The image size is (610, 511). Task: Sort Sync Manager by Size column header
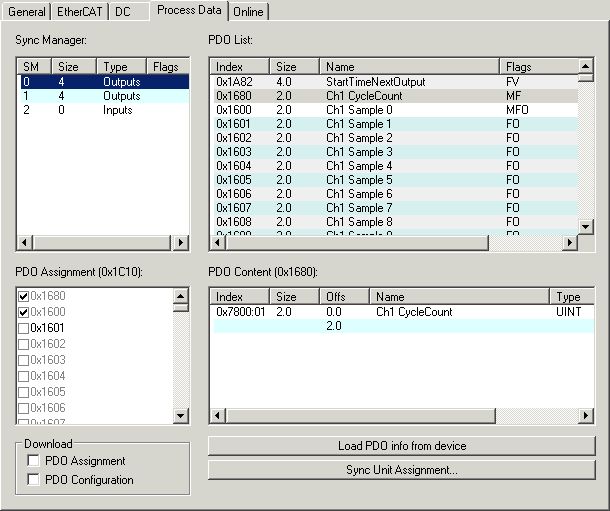point(74,66)
